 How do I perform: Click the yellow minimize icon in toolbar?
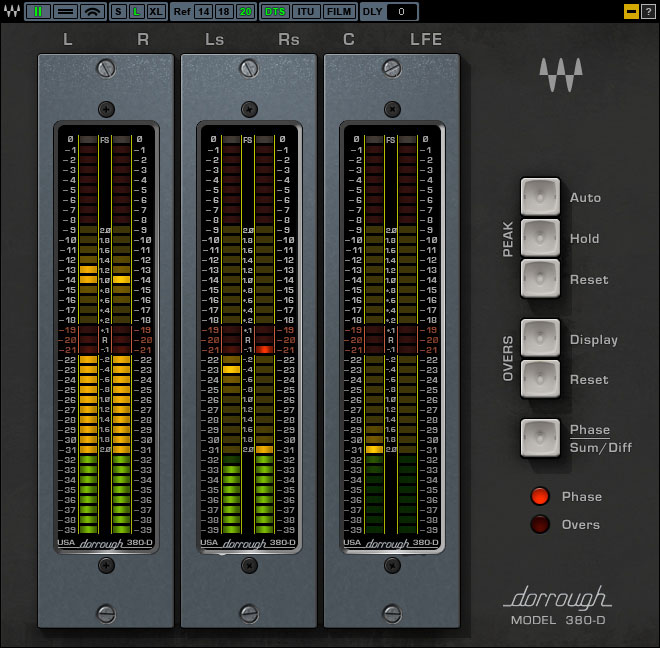tap(631, 11)
